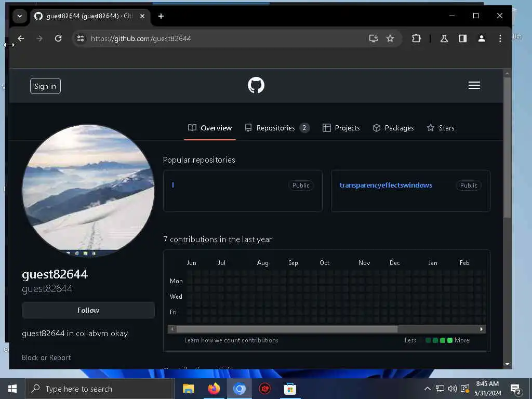Image resolution: width=532 pixels, height=399 pixels.
Task: Close the guest82644 GitHub tab
Action: tap(142, 16)
